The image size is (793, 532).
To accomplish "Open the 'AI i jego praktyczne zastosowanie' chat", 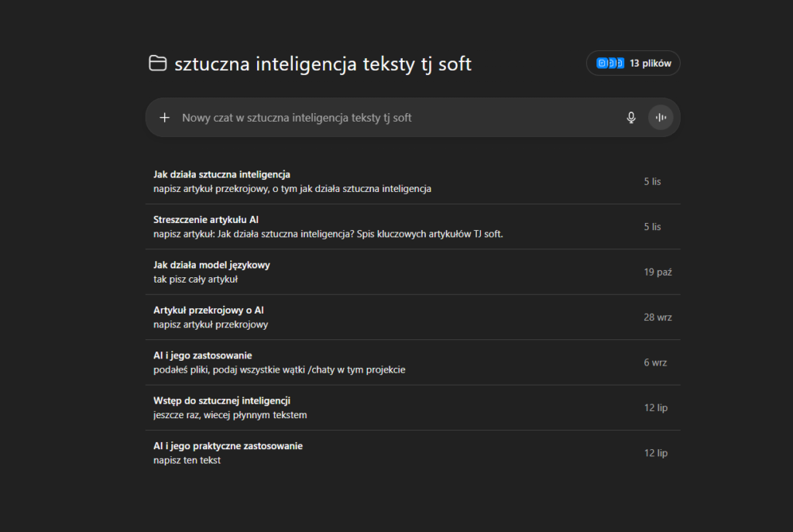I will (228, 446).
